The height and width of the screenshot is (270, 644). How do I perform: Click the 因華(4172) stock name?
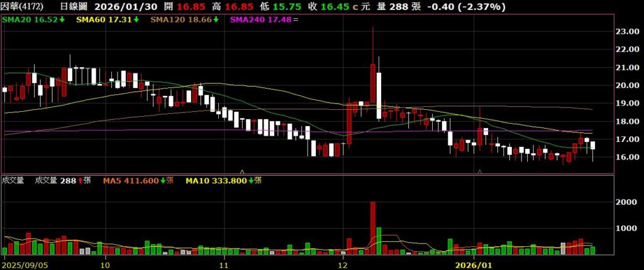click(23, 7)
